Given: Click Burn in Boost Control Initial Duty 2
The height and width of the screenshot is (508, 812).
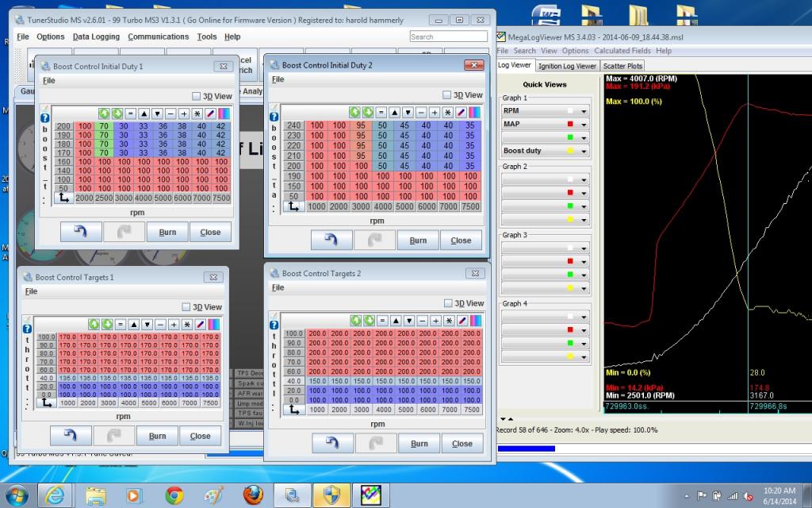Looking at the screenshot, I should (418, 241).
